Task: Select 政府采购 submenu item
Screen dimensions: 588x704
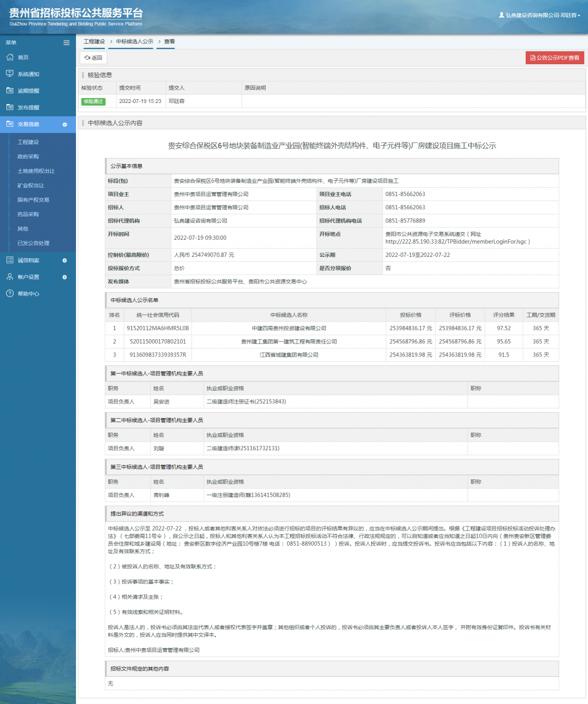Action: coord(28,156)
